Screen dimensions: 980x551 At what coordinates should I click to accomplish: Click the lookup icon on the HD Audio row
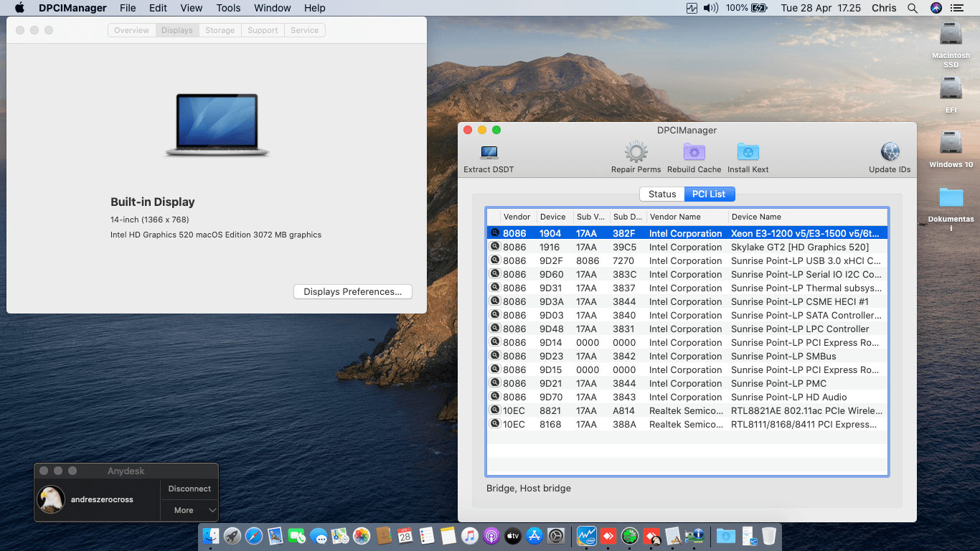click(x=494, y=397)
